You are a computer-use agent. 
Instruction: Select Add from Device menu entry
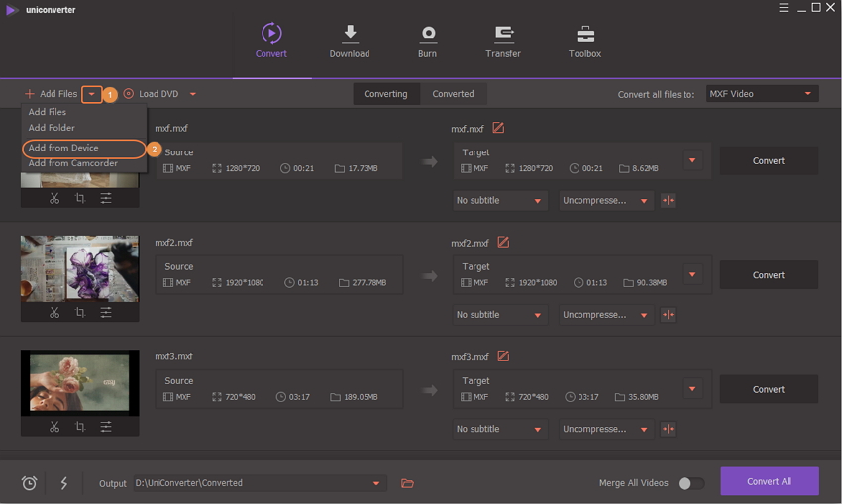63,148
